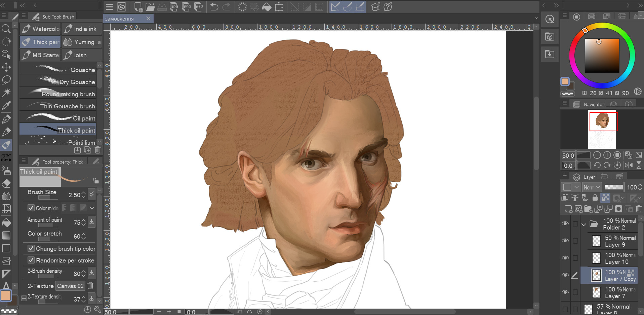Open the Color mixing options dropdown arrow
Image resolution: width=644 pixels, height=315 pixels.
pyautogui.click(x=92, y=208)
